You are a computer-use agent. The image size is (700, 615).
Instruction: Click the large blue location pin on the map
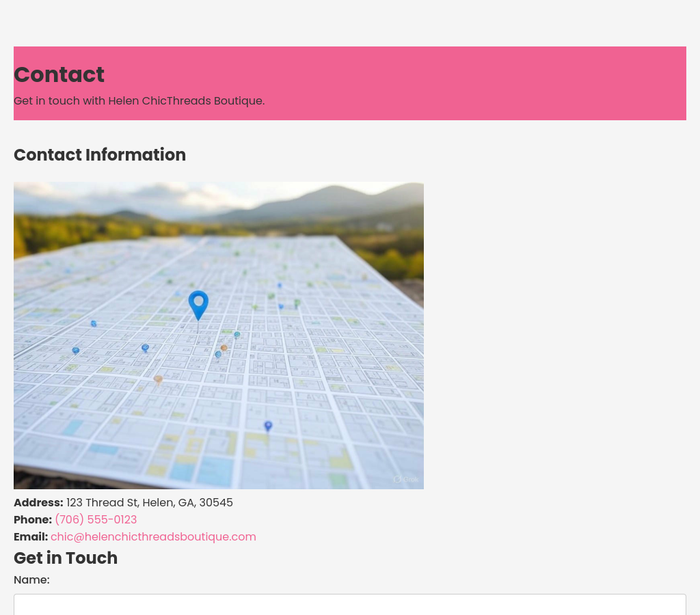tap(198, 303)
